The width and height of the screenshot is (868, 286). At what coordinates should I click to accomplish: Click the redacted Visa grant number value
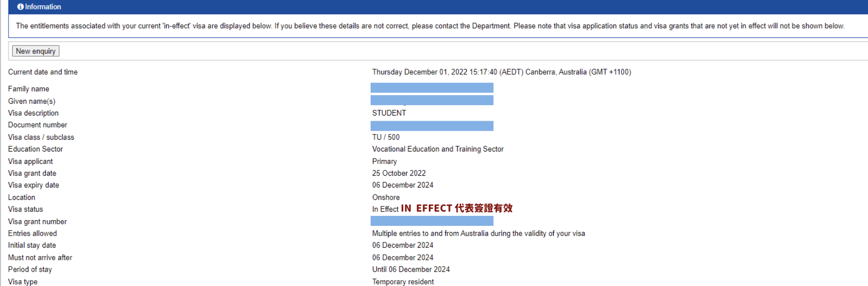(x=432, y=221)
